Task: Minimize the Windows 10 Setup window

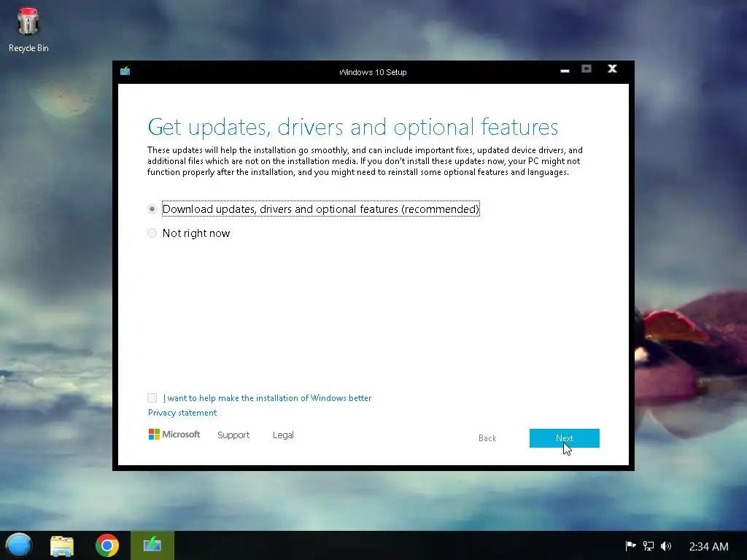Action: (x=565, y=71)
